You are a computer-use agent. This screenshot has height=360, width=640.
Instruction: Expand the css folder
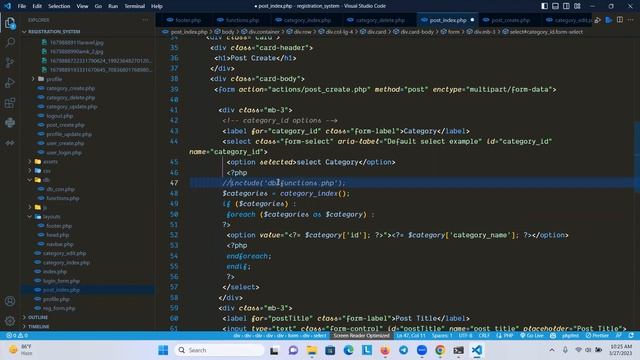47,171
